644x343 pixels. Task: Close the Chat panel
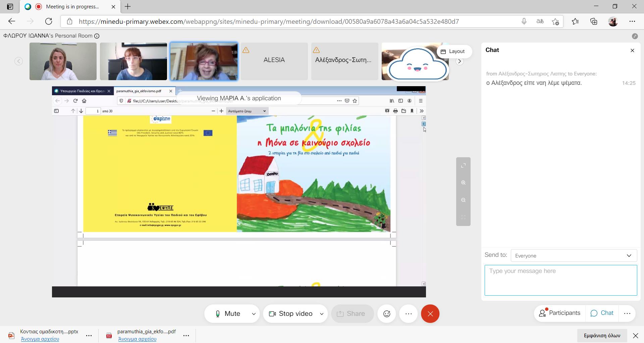pos(632,50)
